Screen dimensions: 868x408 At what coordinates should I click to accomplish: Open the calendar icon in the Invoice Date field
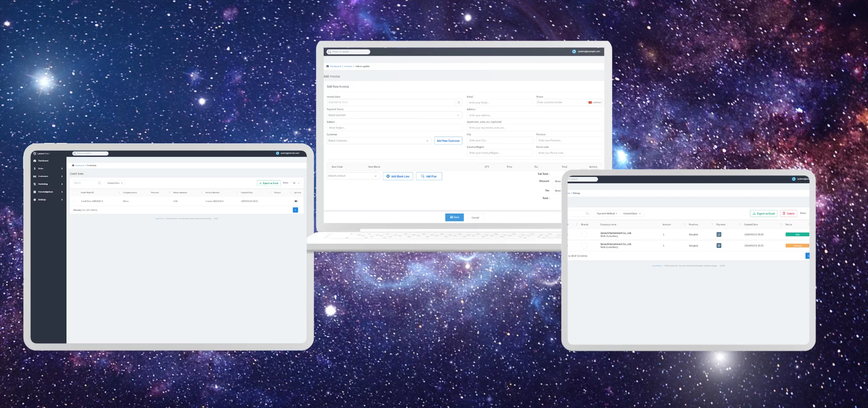click(458, 103)
